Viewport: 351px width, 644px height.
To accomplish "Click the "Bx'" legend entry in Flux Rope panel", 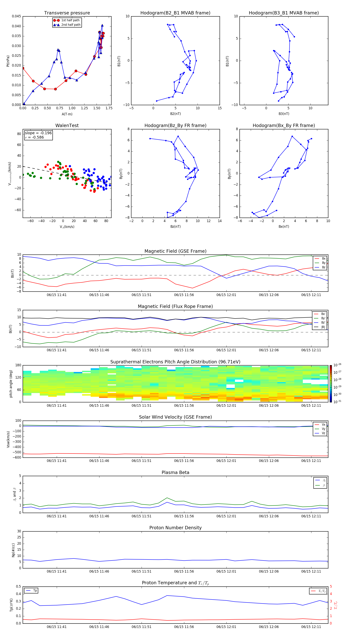I will click(320, 314).
